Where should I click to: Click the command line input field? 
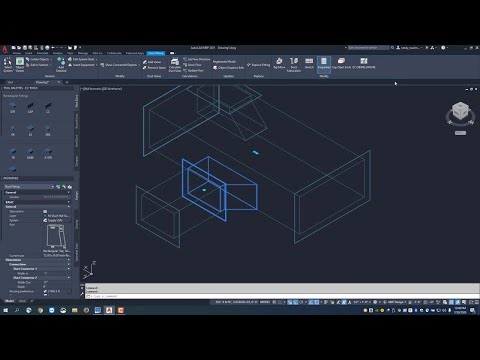coord(282,296)
